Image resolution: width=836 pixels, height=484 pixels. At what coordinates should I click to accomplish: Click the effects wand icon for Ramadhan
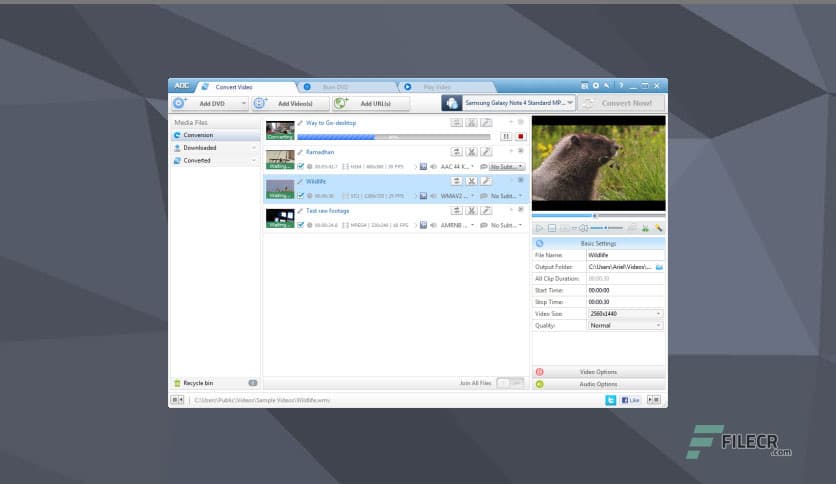point(486,152)
